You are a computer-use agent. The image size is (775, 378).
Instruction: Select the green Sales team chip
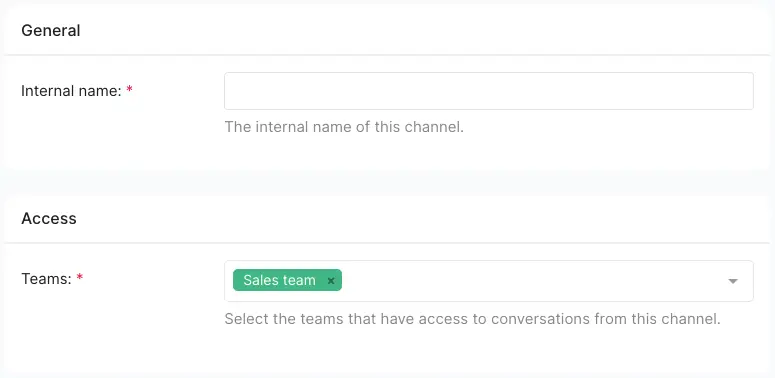(x=287, y=280)
